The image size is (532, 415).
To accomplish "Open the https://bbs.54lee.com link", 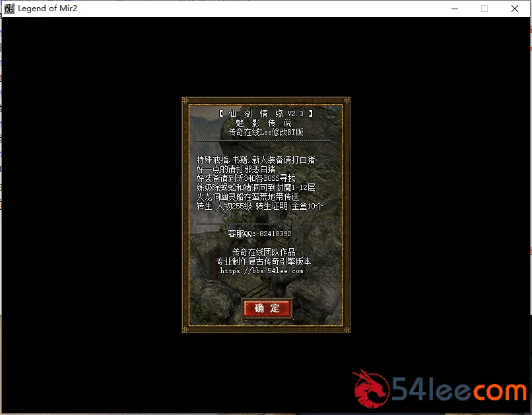I will [x=261, y=271].
